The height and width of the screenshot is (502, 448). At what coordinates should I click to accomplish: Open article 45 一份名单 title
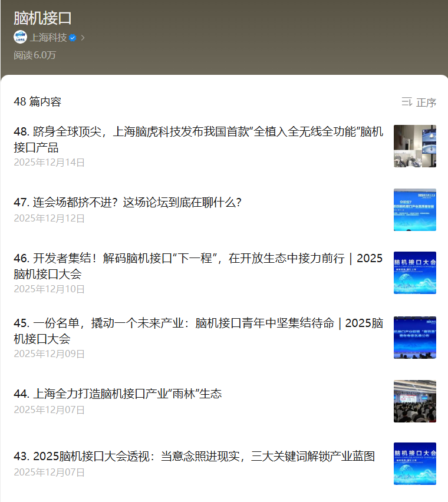click(x=198, y=331)
